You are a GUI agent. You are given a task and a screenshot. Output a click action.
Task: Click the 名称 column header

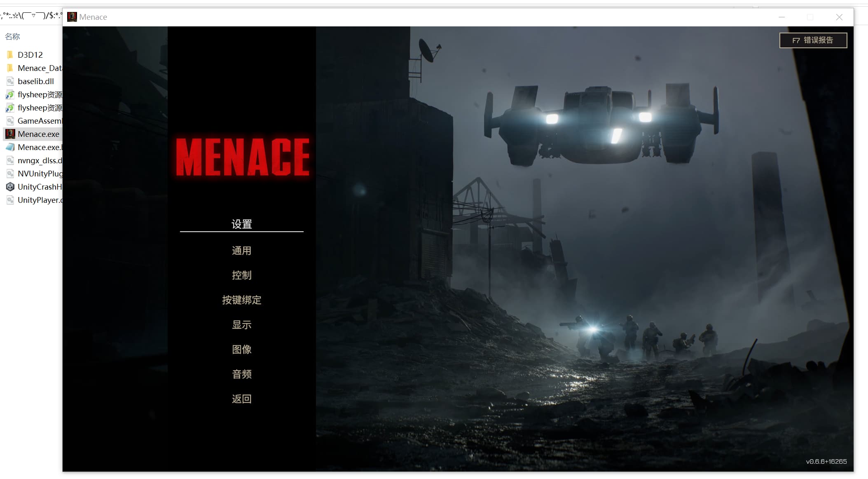[12, 37]
